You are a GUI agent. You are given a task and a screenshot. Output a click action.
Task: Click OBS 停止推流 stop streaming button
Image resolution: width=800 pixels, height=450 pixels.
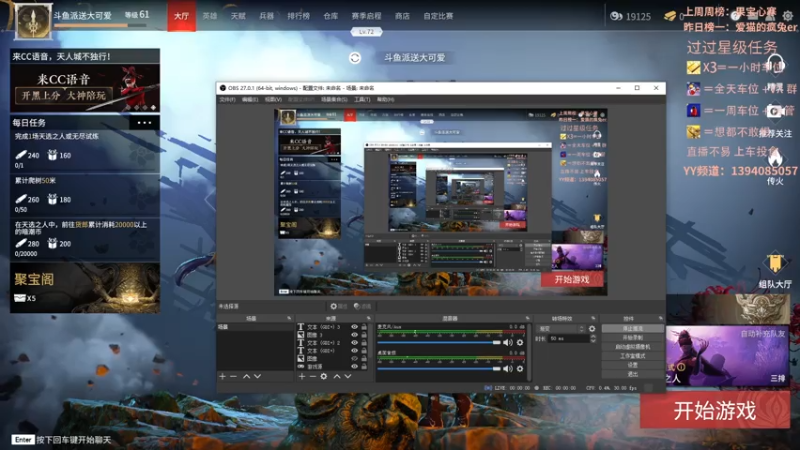[633, 329]
